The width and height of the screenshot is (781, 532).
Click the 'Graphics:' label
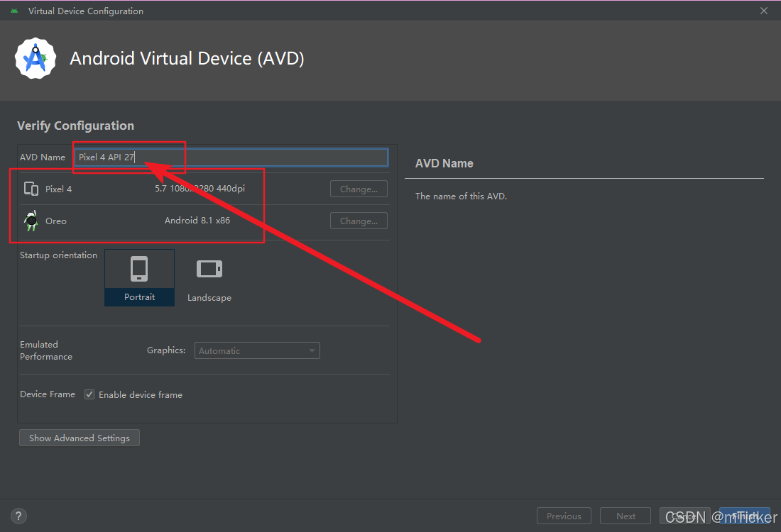(x=166, y=350)
